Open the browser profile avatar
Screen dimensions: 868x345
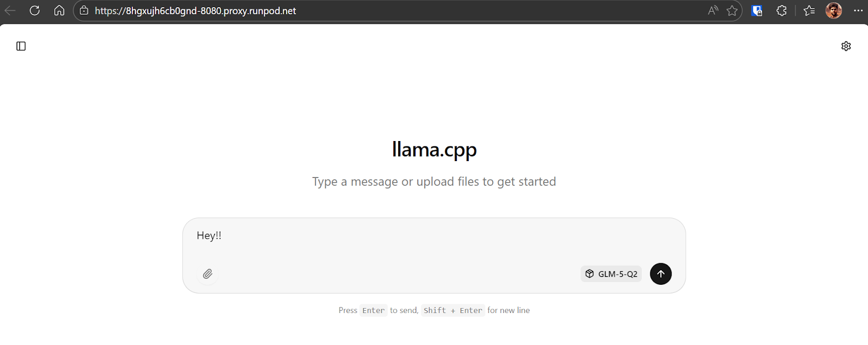click(833, 10)
